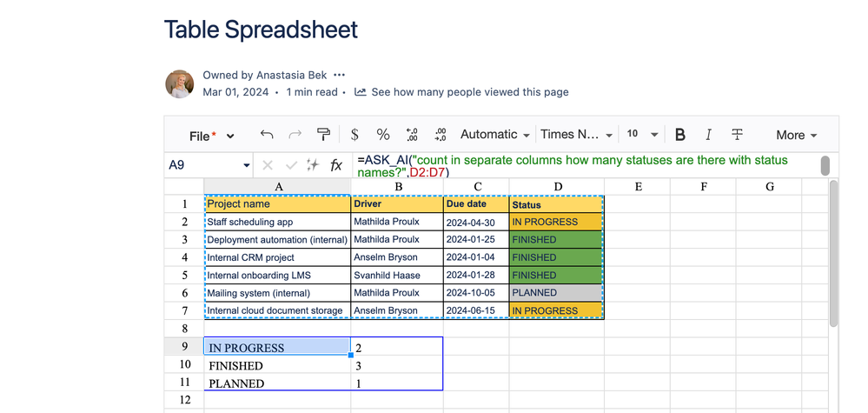Viewport: 868px width, 413px height.
Task: Toggle italic text formatting
Action: click(x=709, y=135)
